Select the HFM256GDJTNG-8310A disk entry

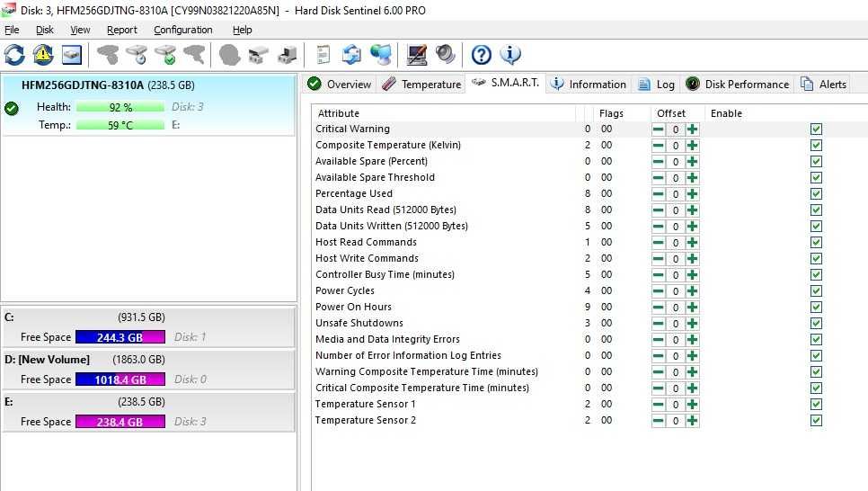[149, 104]
